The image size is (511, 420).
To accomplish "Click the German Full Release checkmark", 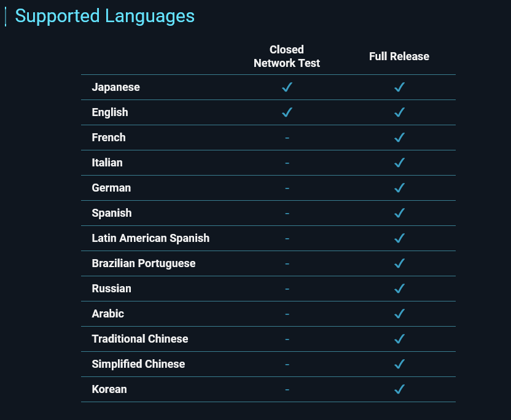I will [399, 188].
